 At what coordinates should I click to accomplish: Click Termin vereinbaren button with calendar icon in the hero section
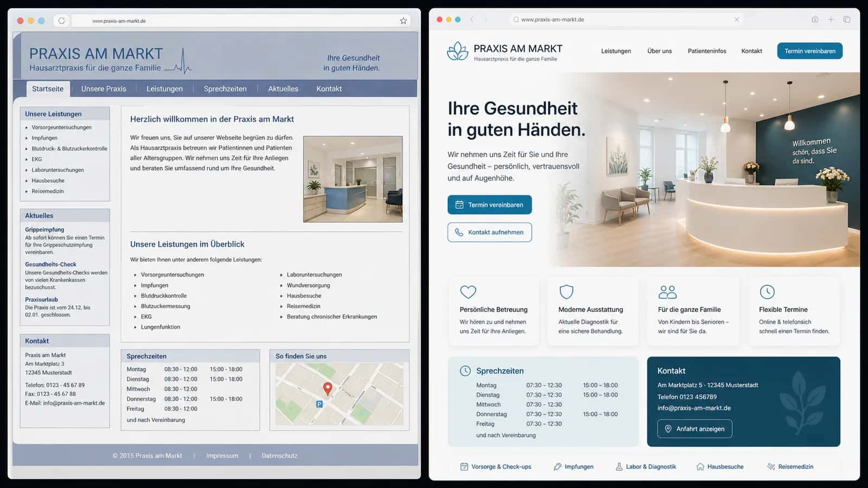pyautogui.click(x=489, y=205)
